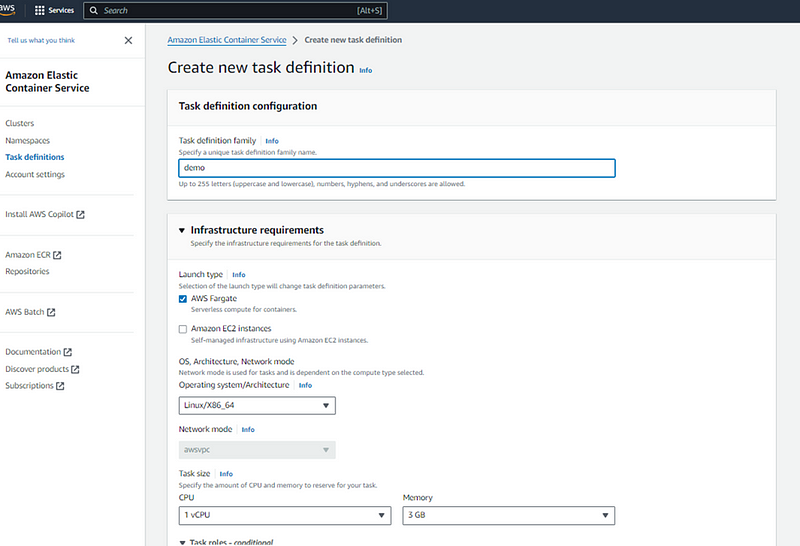Screen dimensions: 800x546
Task: Open Info next to Task size
Action: tap(226, 474)
